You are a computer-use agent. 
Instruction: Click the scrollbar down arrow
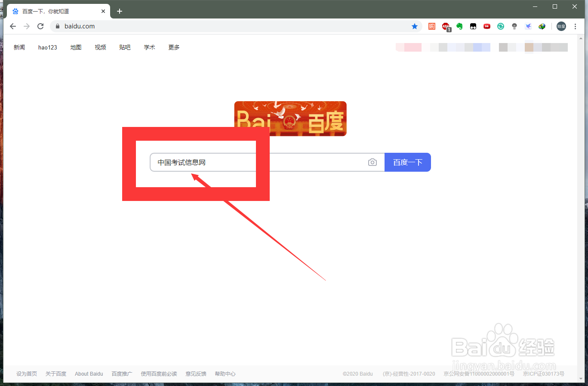pyautogui.click(x=581, y=379)
